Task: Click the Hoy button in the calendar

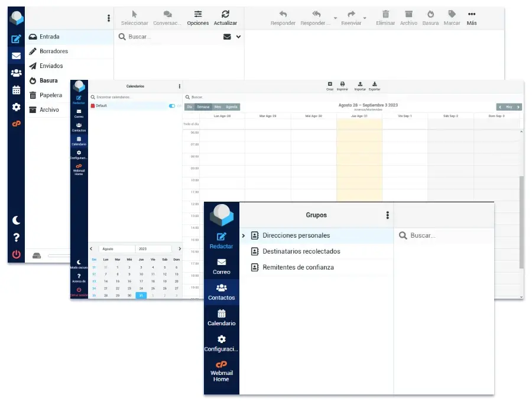Action: point(509,107)
